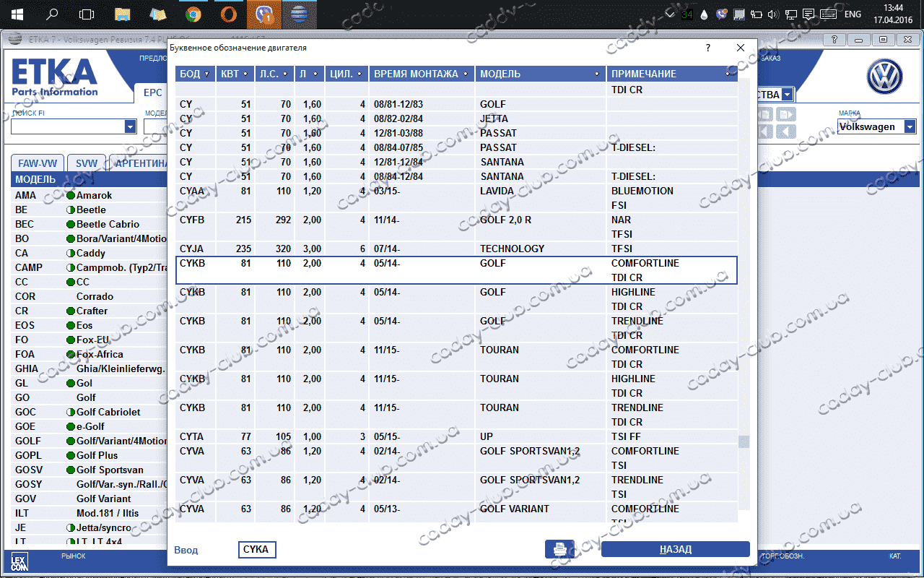Select the GOPL Golf Plus model

90,455
